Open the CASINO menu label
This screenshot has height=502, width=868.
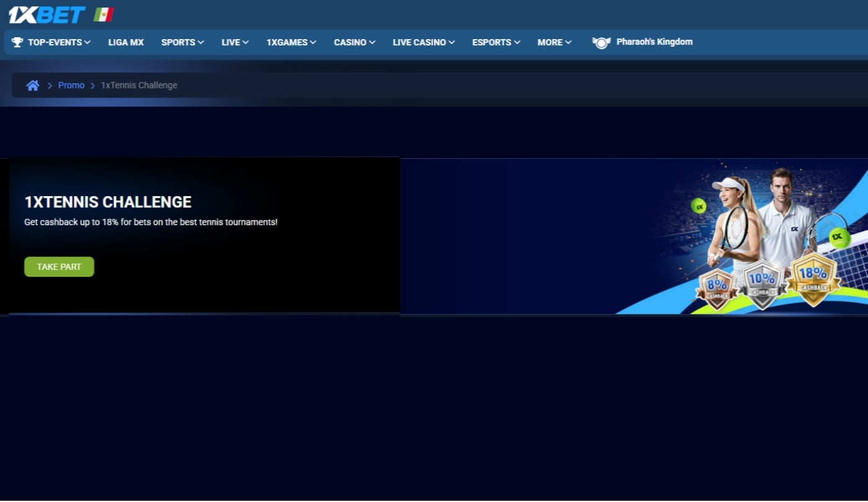click(350, 42)
